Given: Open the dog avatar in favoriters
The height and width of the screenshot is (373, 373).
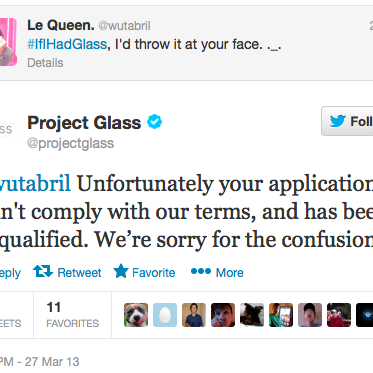Looking at the screenshot, I should (x=136, y=315).
